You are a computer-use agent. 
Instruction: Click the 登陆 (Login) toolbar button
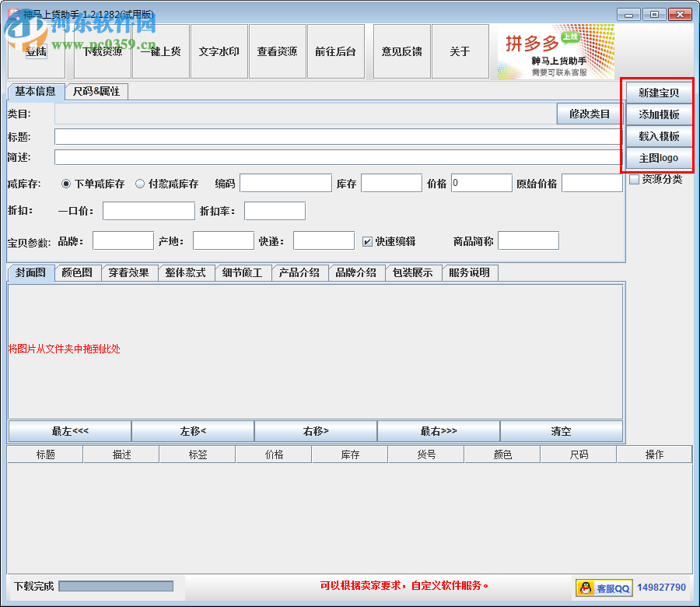tap(35, 51)
